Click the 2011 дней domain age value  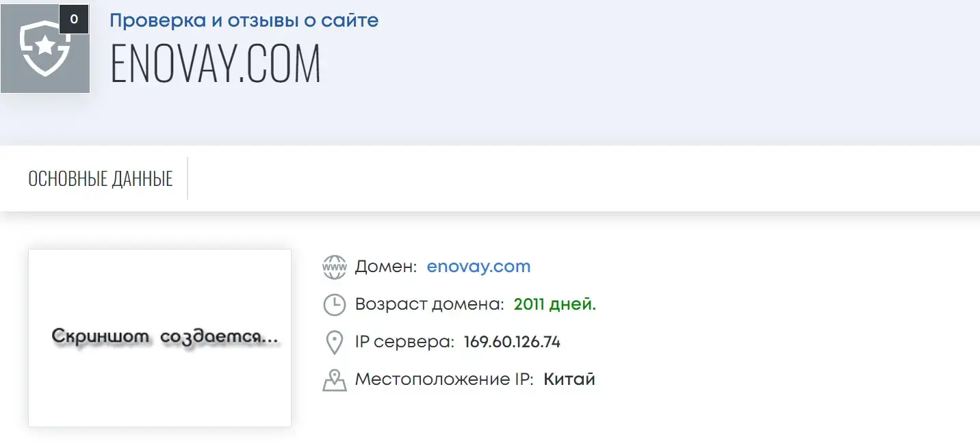[x=554, y=304]
